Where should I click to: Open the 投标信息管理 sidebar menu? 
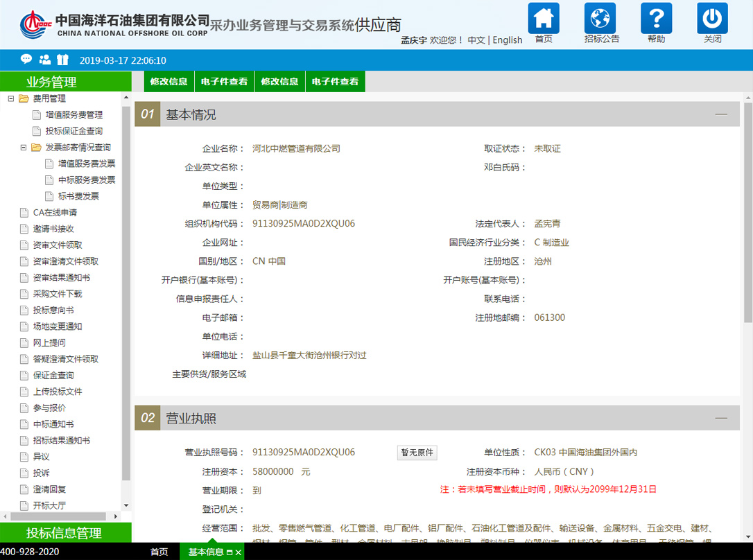pos(67,534)
